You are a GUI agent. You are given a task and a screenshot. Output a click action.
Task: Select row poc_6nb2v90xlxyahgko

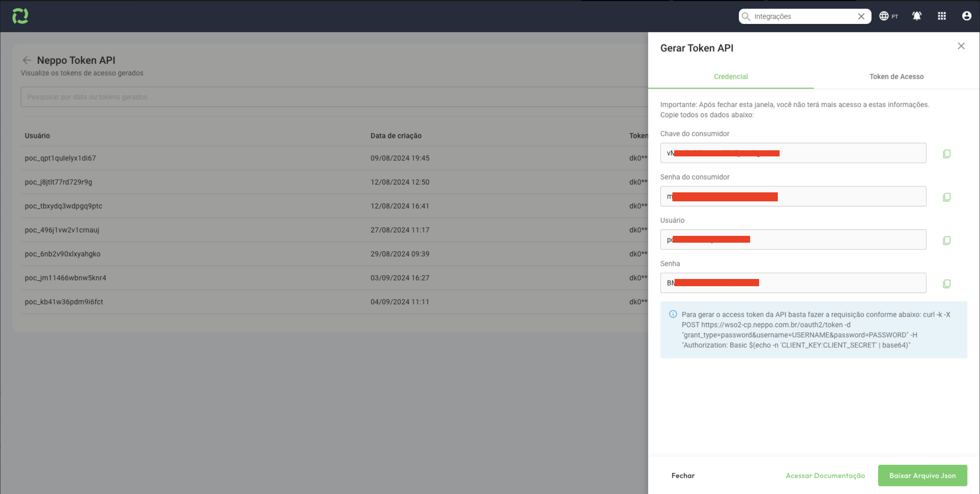point(335,254)
